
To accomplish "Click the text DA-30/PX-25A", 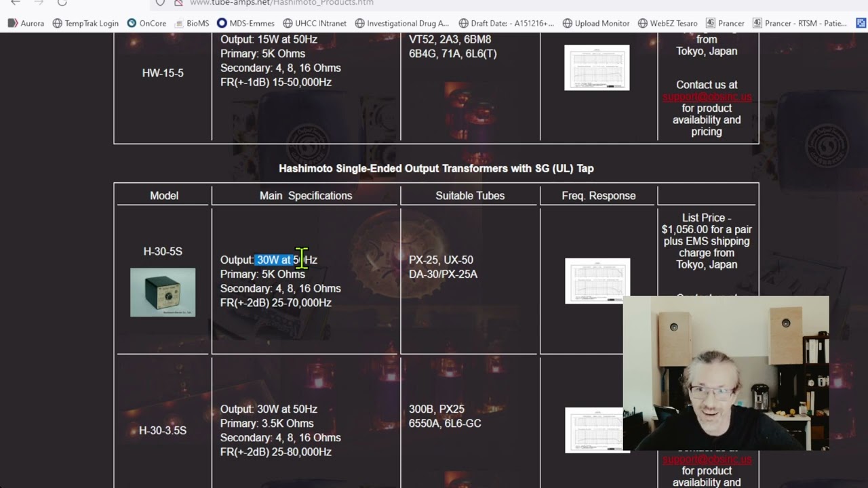I will point(443,274).
